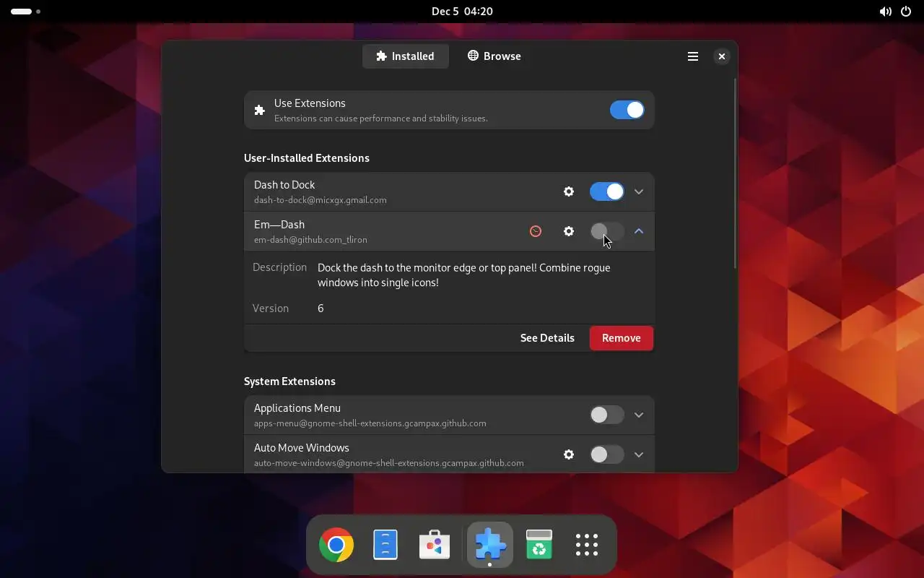The height and width of the screenshot is (578, 924).
Task: Click the Em—Dash version number 6
Action: click(x=321, y=309)
